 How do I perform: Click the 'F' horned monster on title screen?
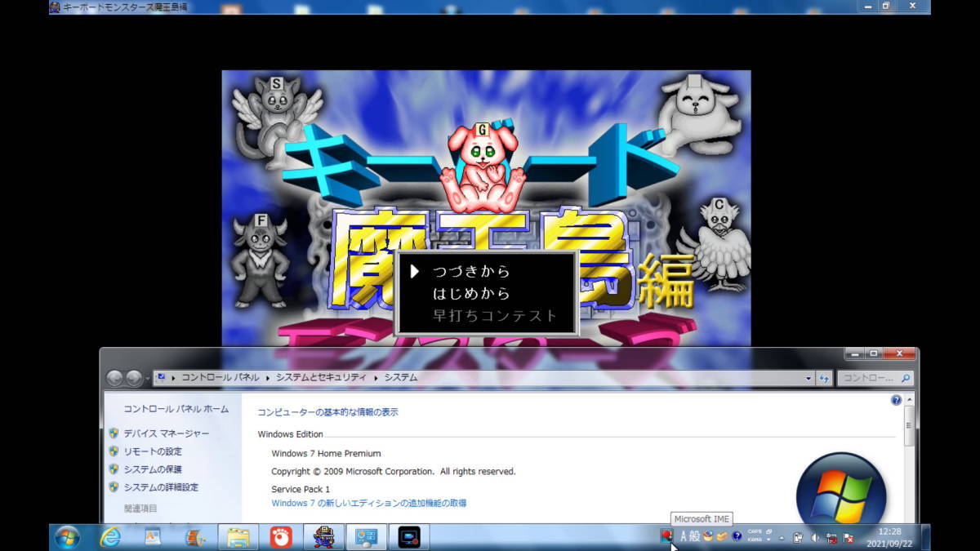(261, 260)
